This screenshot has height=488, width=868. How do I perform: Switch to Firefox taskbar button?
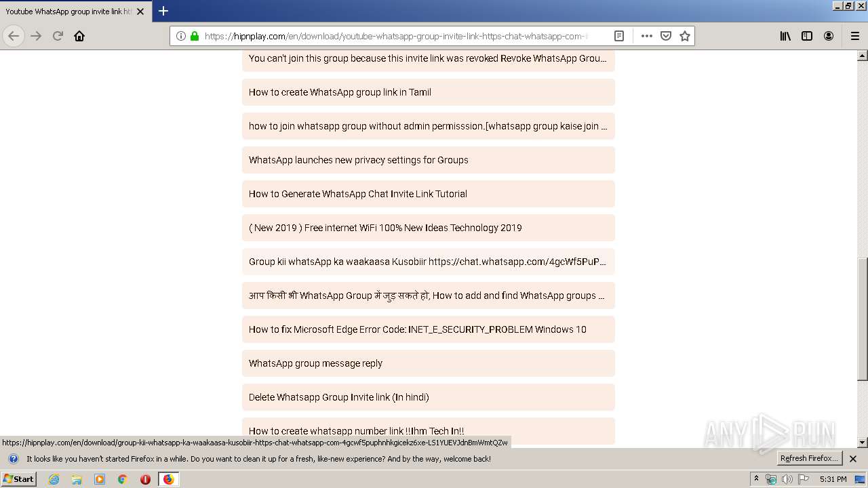click(168, 479)
